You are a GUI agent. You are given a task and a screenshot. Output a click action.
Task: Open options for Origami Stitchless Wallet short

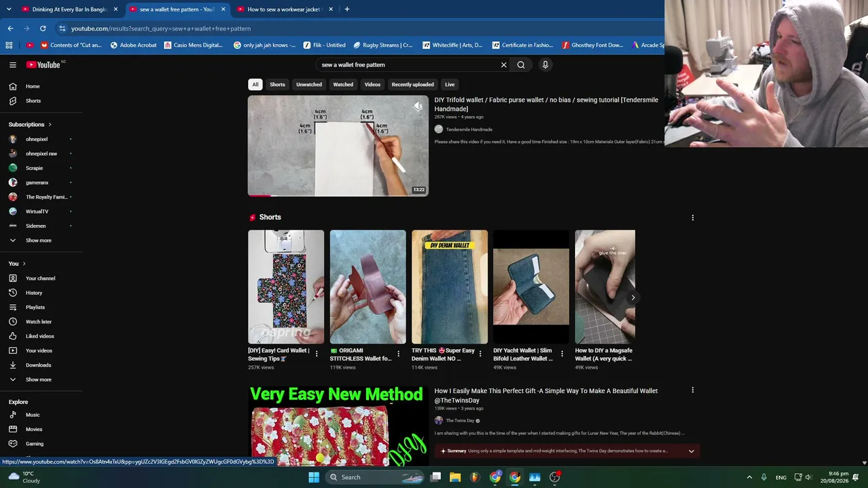coord(399,354)
